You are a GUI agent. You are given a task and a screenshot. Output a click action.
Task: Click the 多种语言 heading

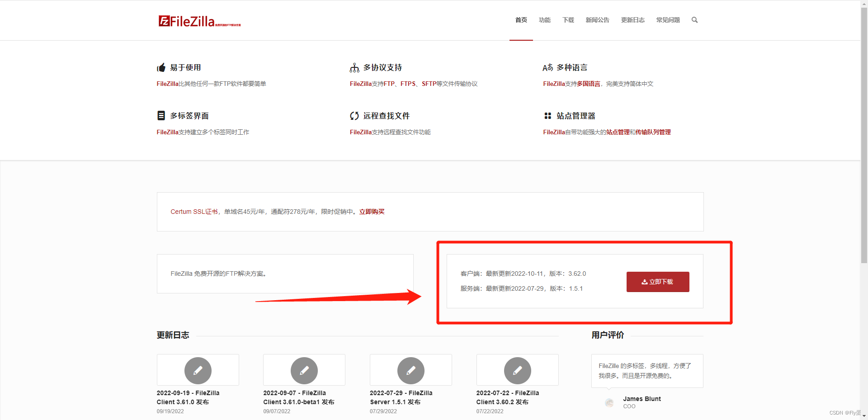(572, 67)
